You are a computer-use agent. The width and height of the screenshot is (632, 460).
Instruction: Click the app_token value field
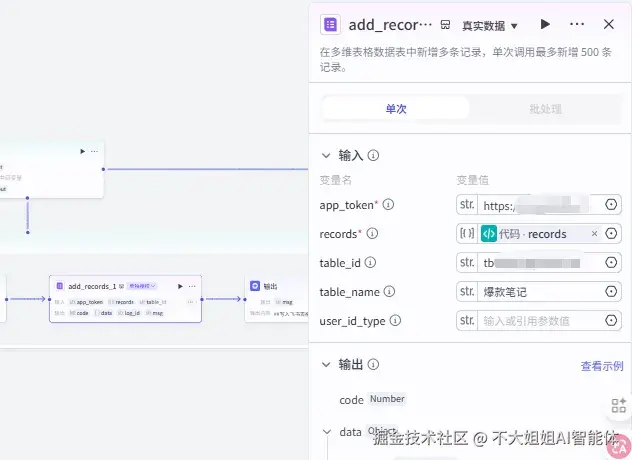pos(539,205)
